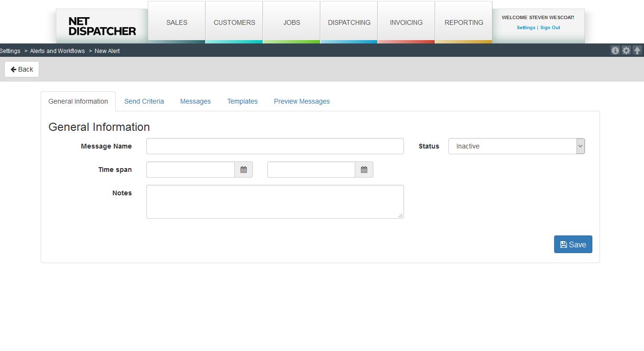The image size is (644, 351).
Task: Open the Invoicing menu
Action: [x=406, y=22]
